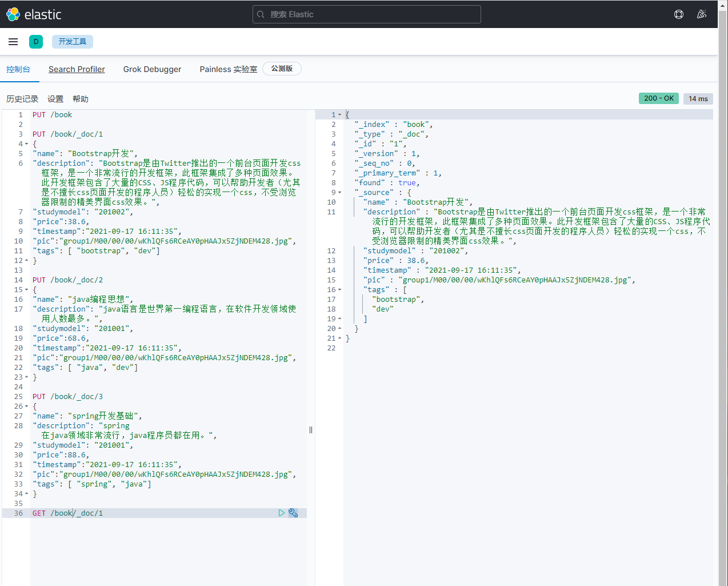The height and width of the screenshot is (586, 728).
Task: Open the Grok Debugger tab
Action: (x=152, y=69)
